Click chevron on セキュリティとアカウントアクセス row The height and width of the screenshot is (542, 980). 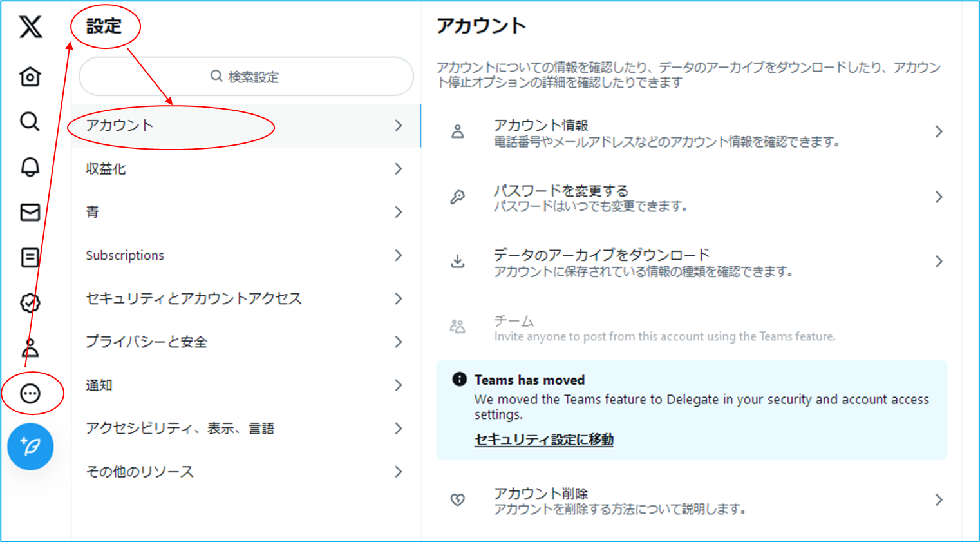[399, 298]
